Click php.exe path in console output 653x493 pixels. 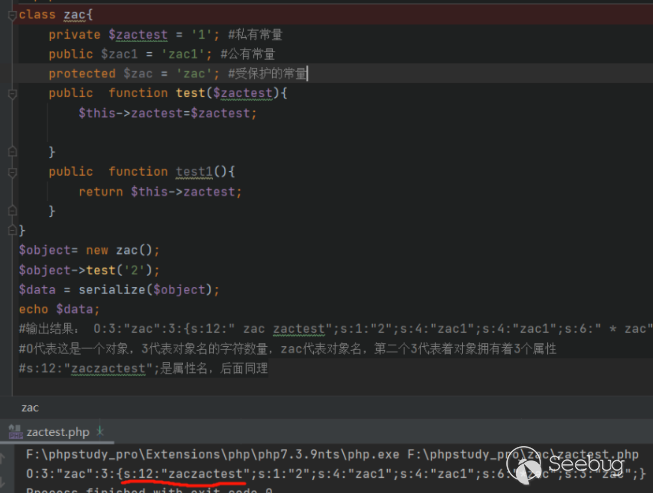[x=213, y=454]
